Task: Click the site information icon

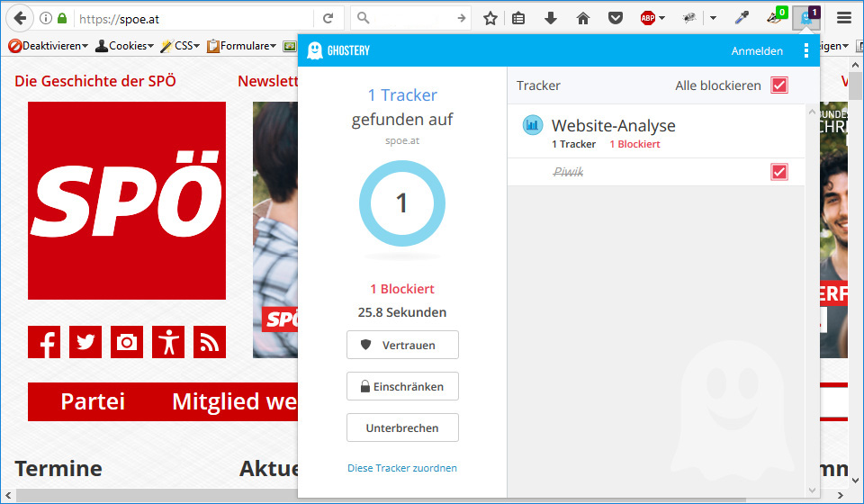Action: [x=46, y=18]
